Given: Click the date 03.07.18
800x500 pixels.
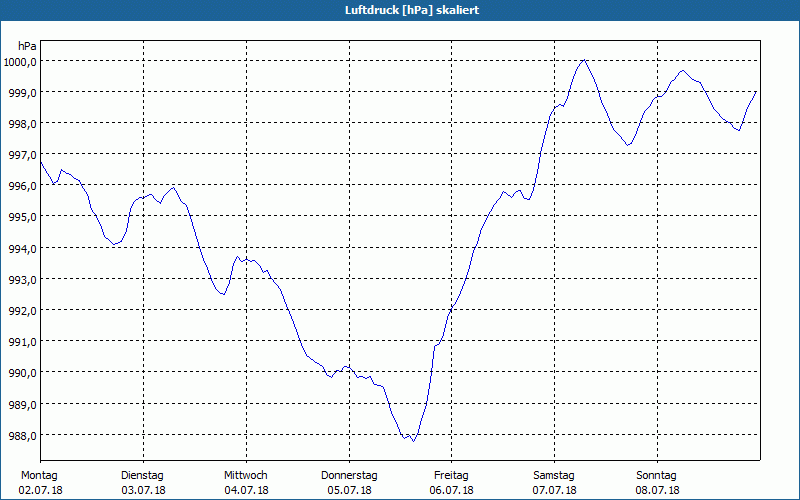Looking at the screenshot, I should [143, 490].
